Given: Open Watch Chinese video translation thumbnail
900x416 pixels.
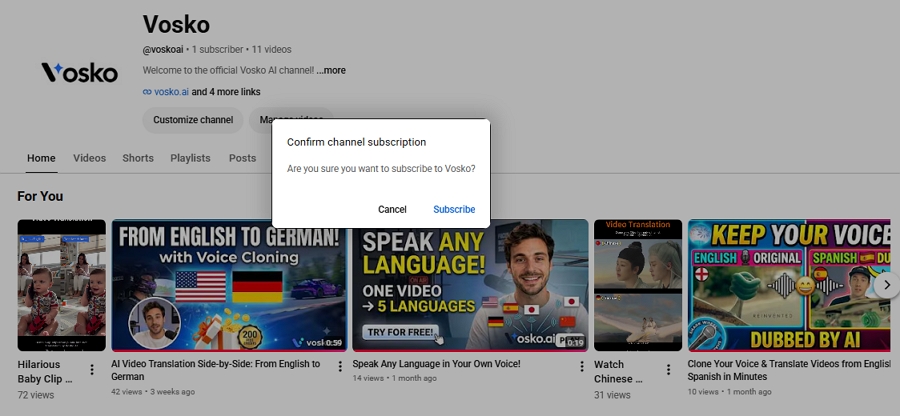Looking at the screenshot, I should click(x=638, y=285).
